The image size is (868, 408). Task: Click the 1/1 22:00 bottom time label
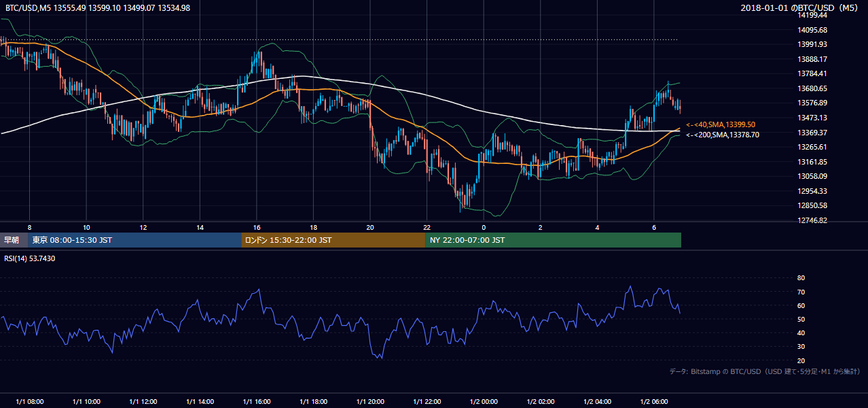(427, 401)
